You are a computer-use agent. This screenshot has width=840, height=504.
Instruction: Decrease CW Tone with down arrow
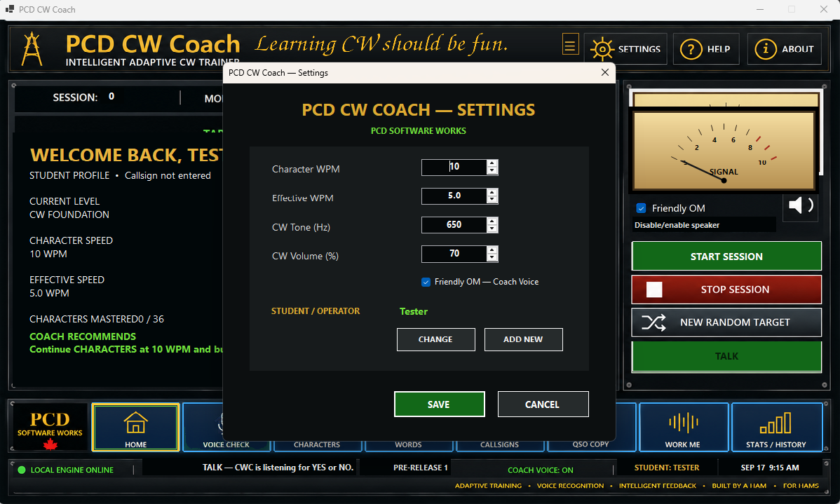492,229
